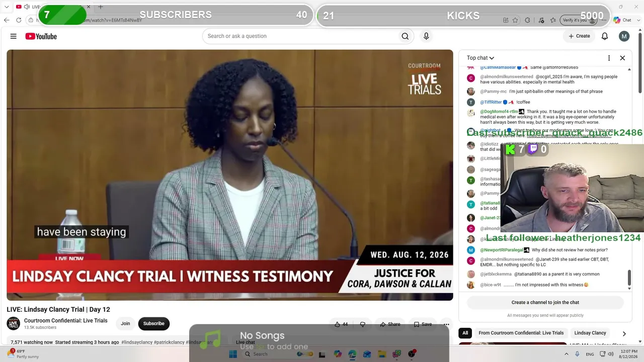
Task: Click the @jetblxckemma chat author name
Action: coord(496,275)
